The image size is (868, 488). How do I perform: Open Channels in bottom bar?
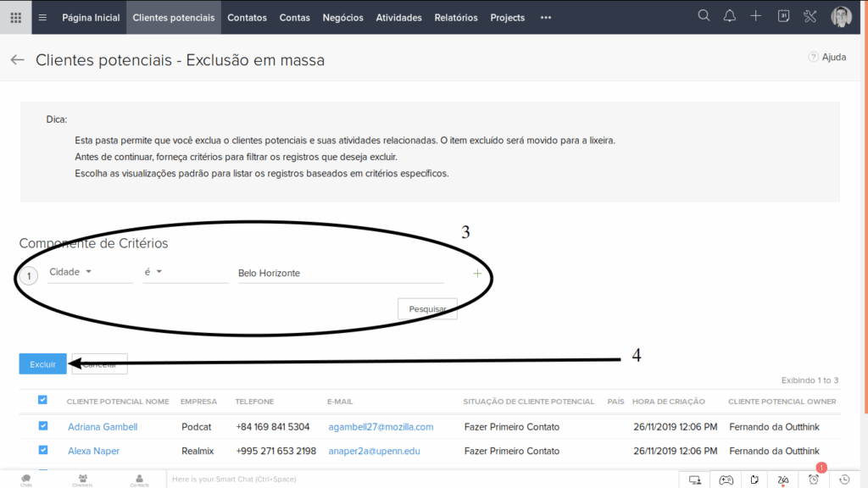tap(82, 480)
